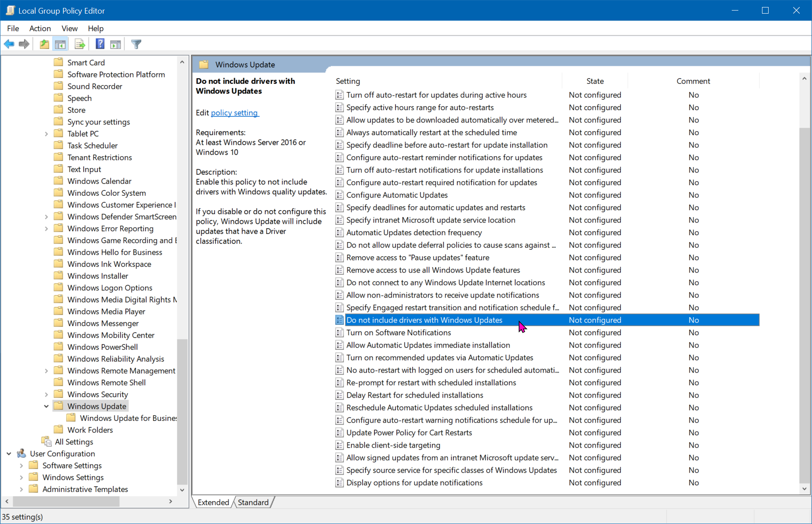
Task: Click the Specify active hours range policy icon
Action: [339, 108]
